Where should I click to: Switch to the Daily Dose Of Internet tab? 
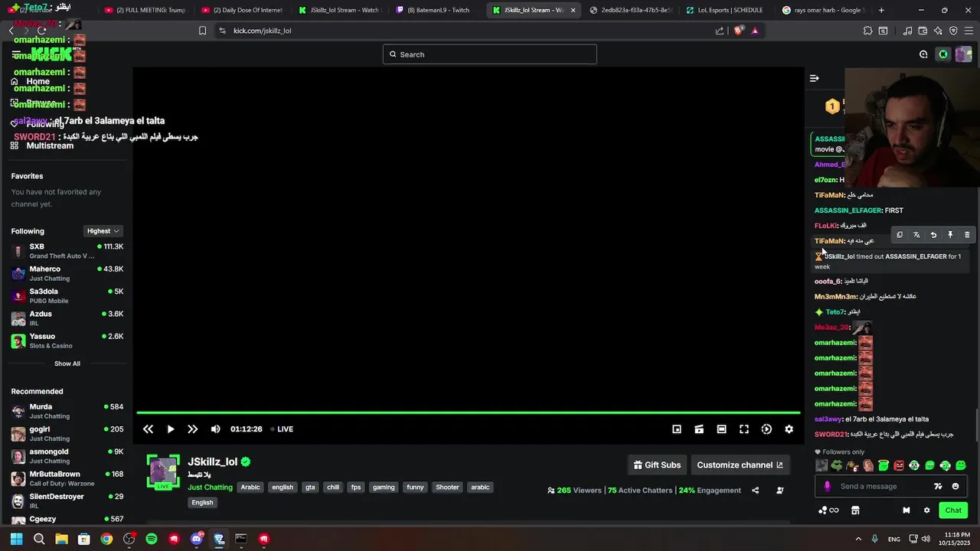(x=242, y=10)
